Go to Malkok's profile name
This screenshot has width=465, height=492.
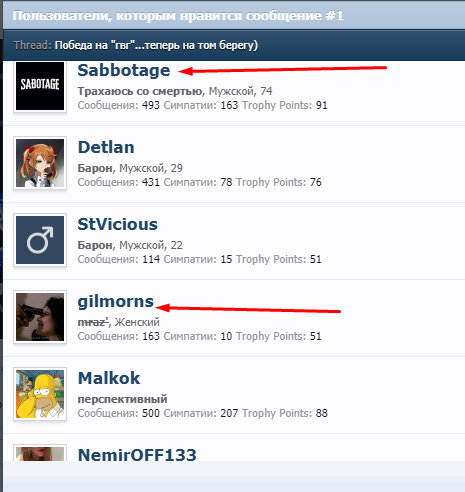pyautogui.click(x=109, y=378)
